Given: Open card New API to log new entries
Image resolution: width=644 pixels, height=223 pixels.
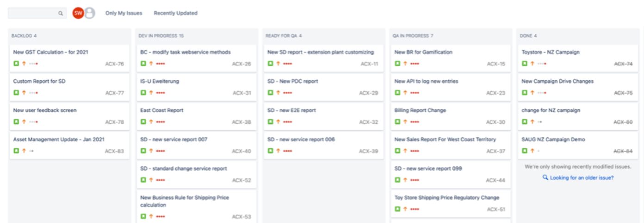Looking at the screenshot, I should tap(451, 87).
